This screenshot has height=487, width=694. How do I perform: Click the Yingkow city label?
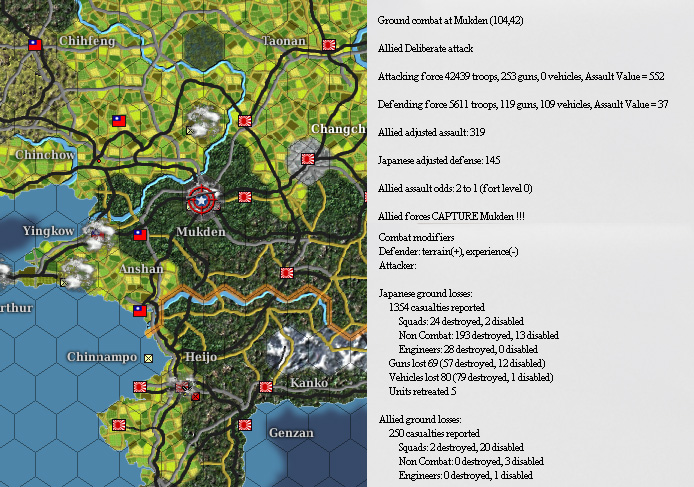pos(49,231)
